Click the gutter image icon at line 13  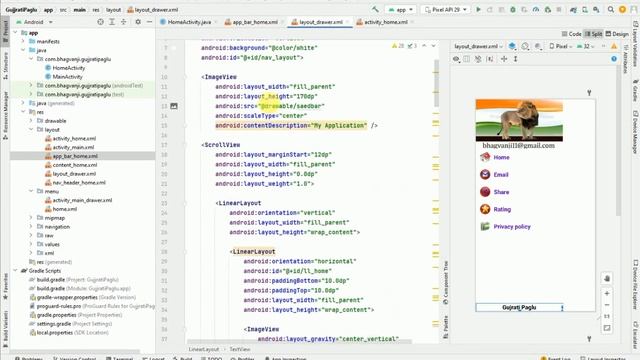(174, 106)
